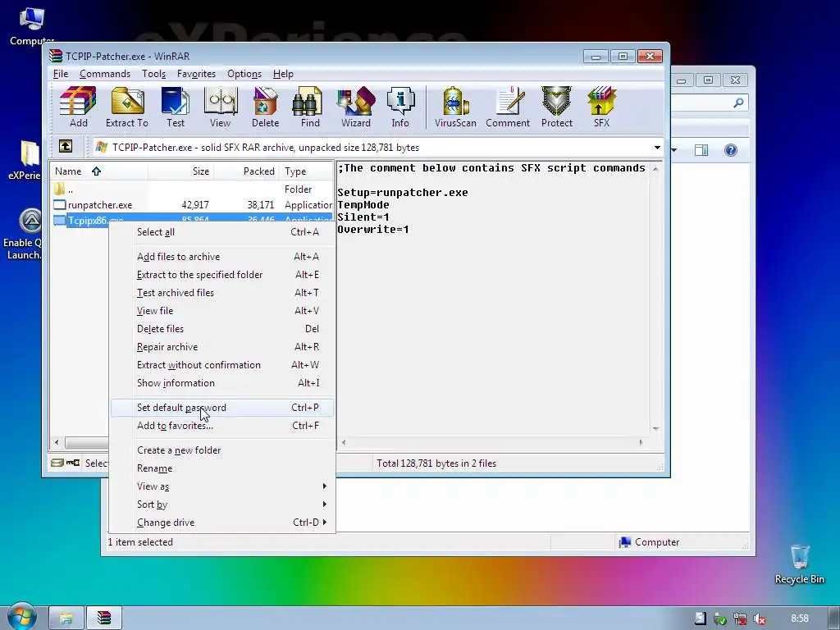Choose Add to favorites
The image size is (840, 630).
pyautogui.click(x=223, y=426)
